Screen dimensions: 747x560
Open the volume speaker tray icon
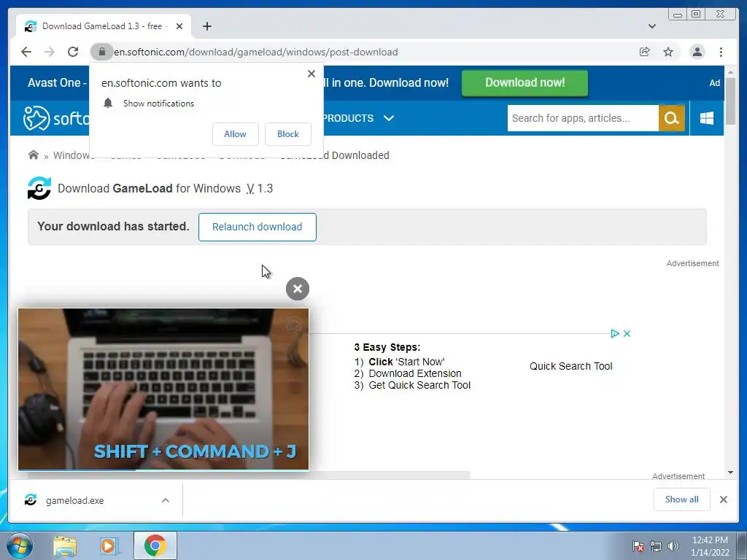[673, 545]
